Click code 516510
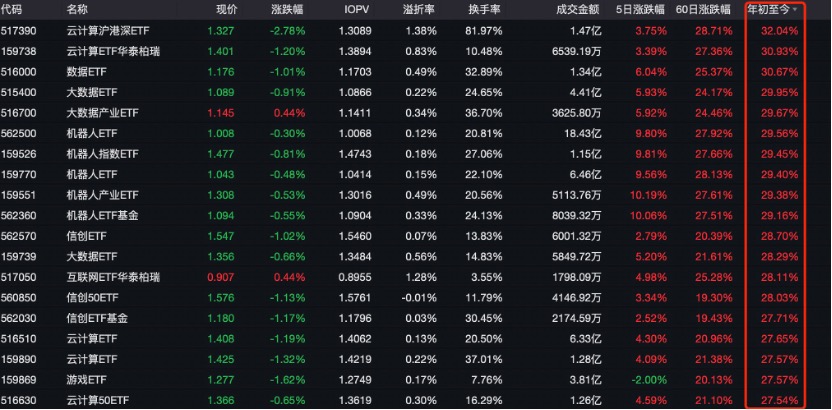 (18, 338)
